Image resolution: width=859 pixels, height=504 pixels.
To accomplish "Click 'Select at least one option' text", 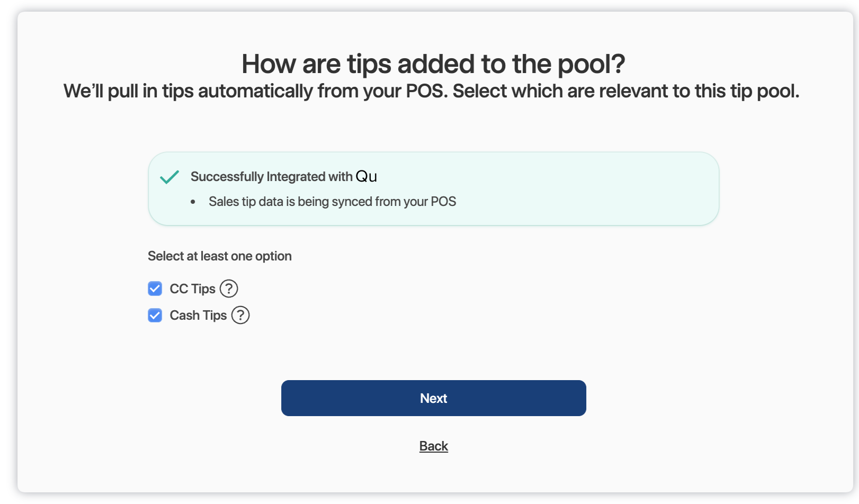I will click(220, 256).
